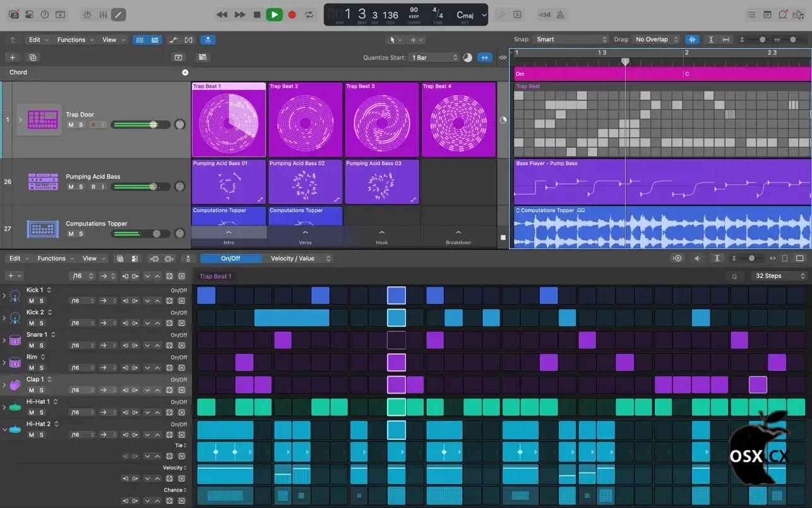Select the On/Off edit mode button
The image size is (812, 508).
pyautogui.click(x=230, y=258)
